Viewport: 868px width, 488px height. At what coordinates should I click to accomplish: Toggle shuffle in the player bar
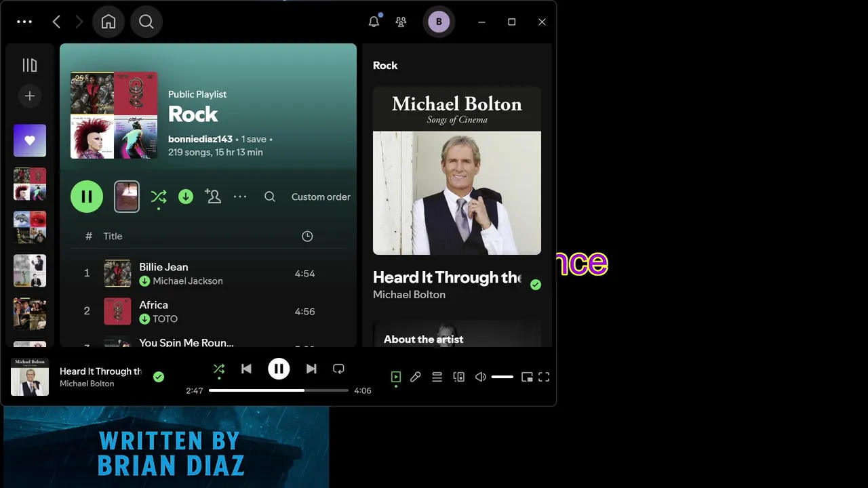click(219, 369)
